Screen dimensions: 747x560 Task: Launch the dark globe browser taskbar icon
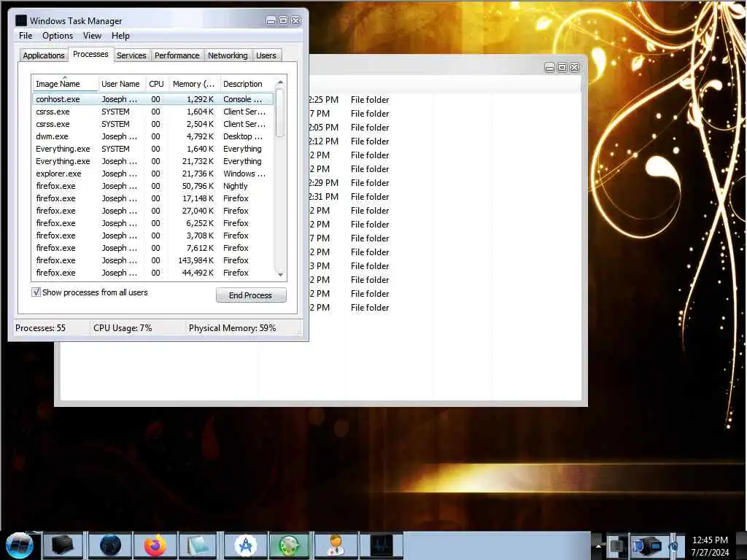click(111, 545)
